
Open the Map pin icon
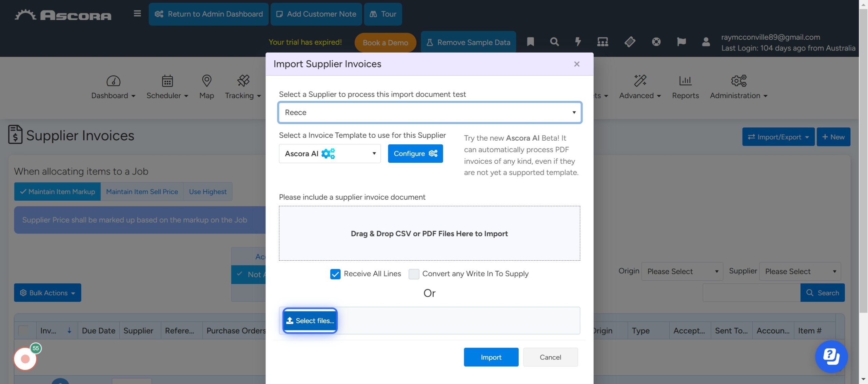(206, 81)
